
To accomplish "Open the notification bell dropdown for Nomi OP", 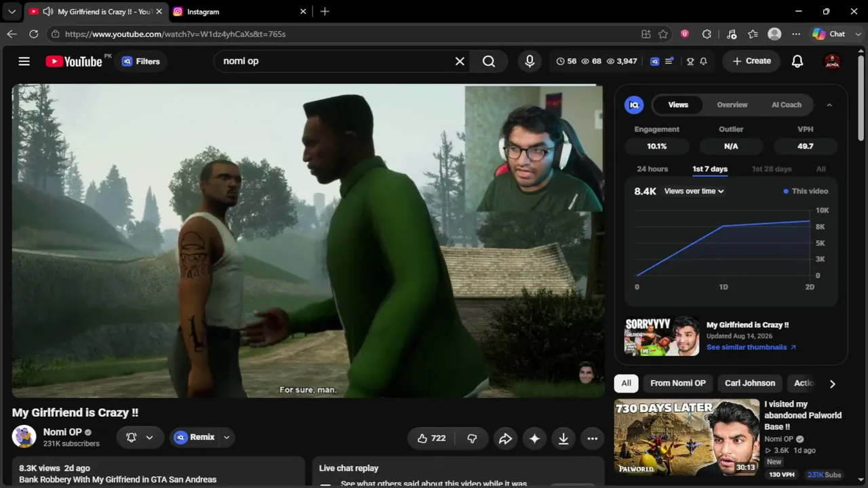I will 140,438.
